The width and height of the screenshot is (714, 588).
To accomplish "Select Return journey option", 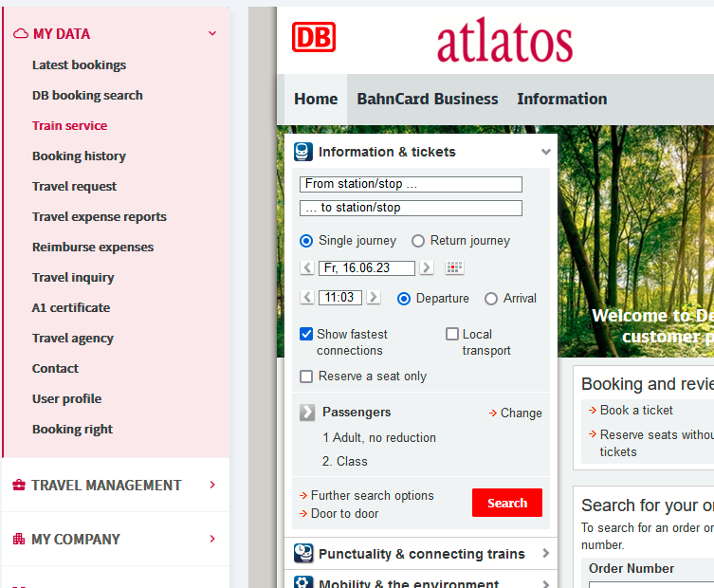I will tap(418, 241).
